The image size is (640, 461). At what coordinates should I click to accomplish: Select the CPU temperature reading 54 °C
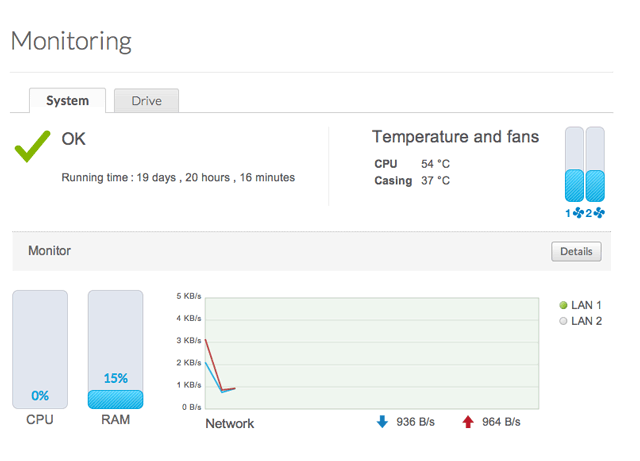(435, 163)
